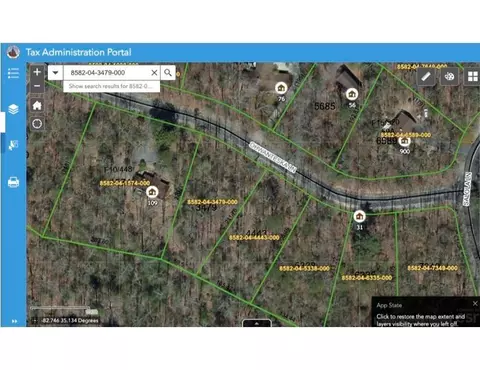Viewport: 480px width, 370px height.
Task: Clear the search box text
Action: point(154,72)
